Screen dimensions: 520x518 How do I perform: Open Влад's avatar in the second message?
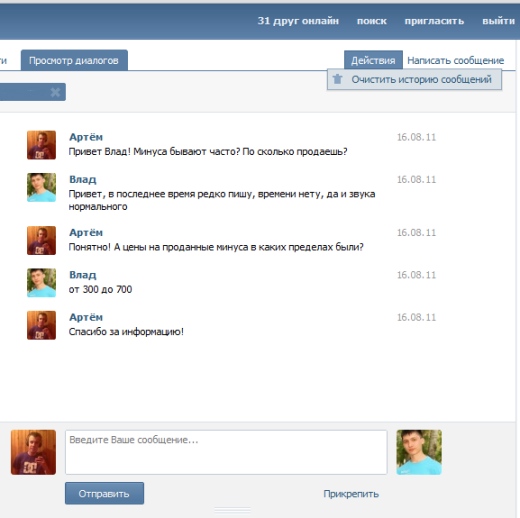pyautogui.click(x=41, y=187)
